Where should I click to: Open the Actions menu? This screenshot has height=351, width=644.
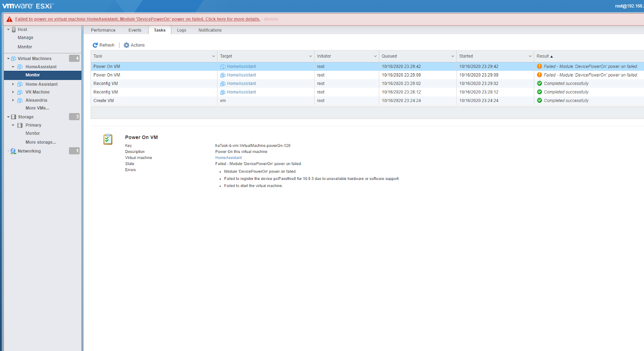pos(134,45)
